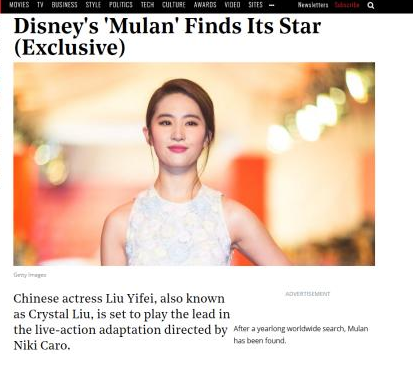Screen dimensions: 413x374
Task: Click the Getty Images photo credit
Action: point(30,275)
